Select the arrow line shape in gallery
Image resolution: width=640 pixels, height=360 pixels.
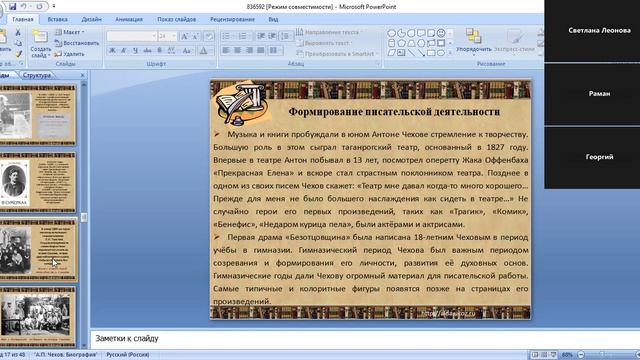click(421, 53)
